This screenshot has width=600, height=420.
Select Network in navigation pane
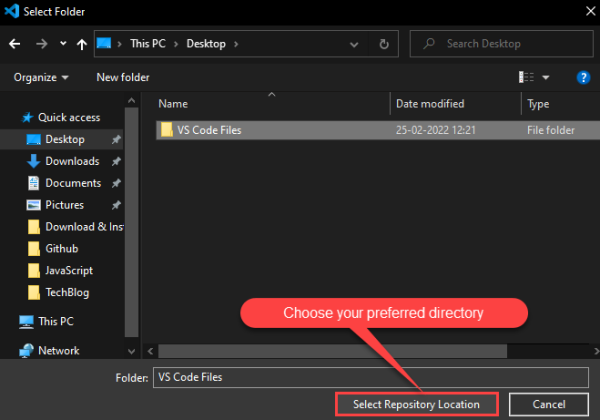pyautogui.click(x=59, y=350)
